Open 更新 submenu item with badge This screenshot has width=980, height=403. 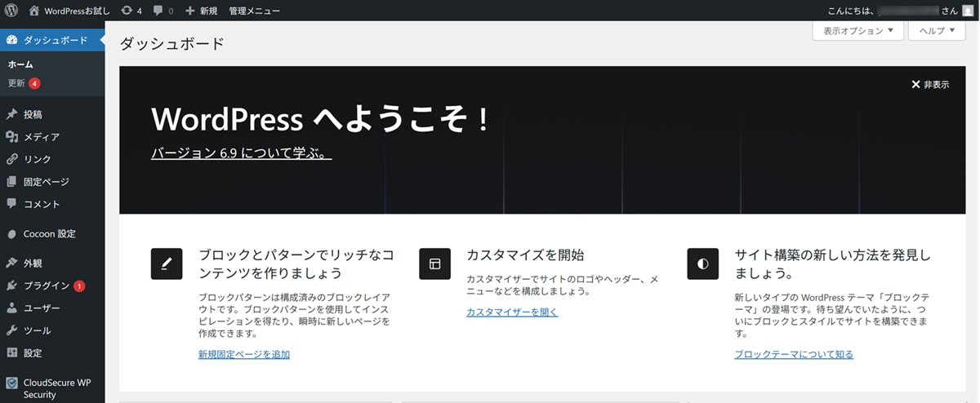coord(18,83)
